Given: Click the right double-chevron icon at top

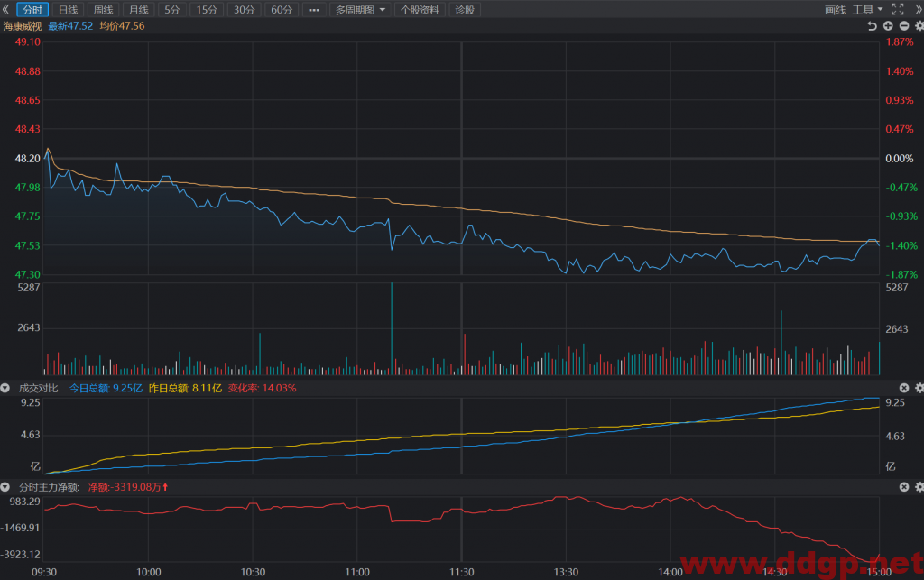Looking at the screenshot, I should pos(918,9).
